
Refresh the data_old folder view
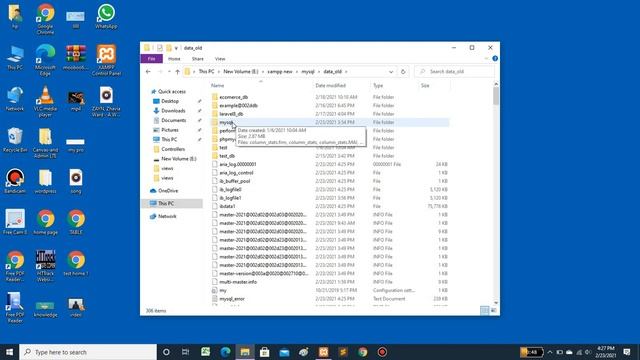pyautogui.click(x=403, y=71)
